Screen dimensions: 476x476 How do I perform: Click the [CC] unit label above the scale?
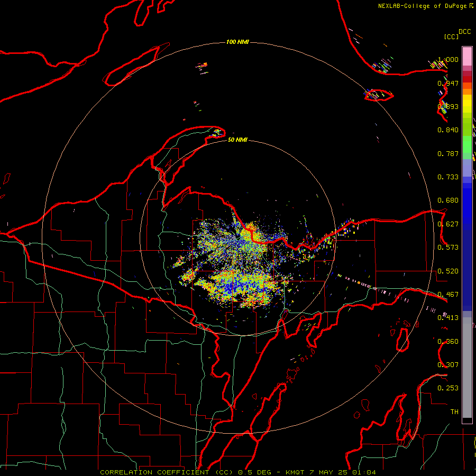[451, 36]
